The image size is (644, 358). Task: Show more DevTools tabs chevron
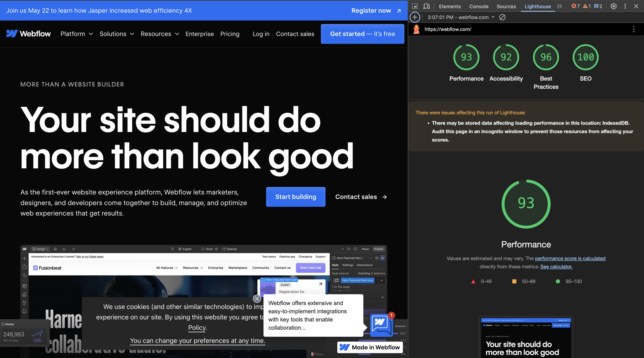559,6
